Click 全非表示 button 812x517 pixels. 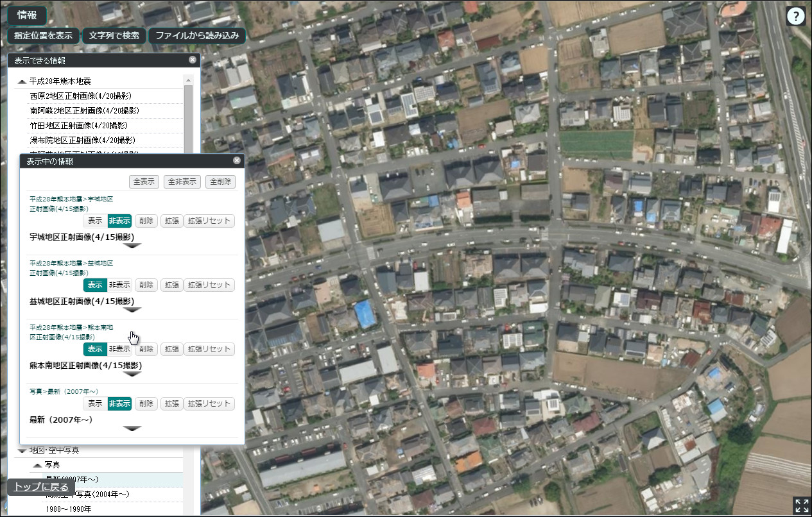[x=182, y=182]
